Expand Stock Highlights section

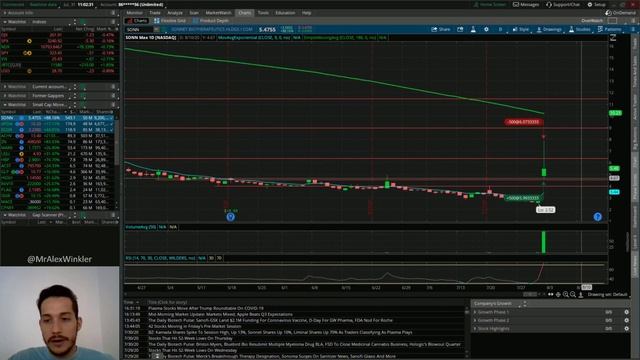point(475,328)
